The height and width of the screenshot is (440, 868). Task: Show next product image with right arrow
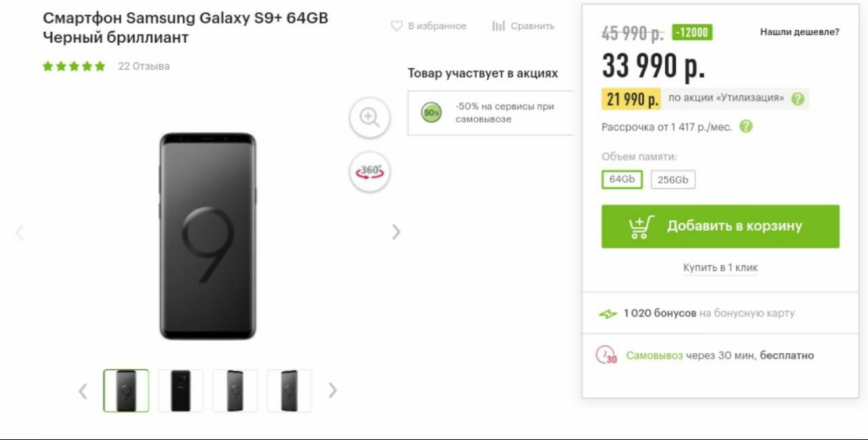point(396,232)
